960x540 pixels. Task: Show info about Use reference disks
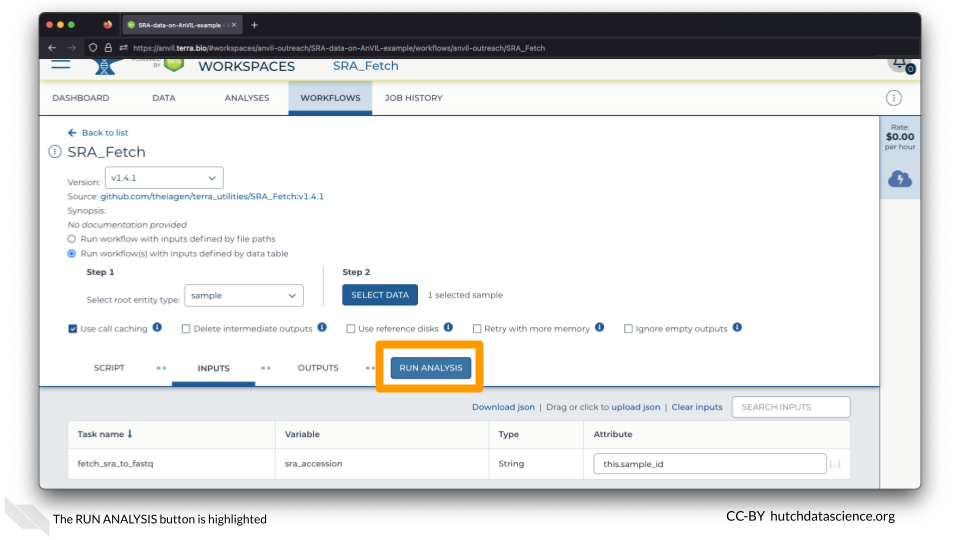click(448, 328)
